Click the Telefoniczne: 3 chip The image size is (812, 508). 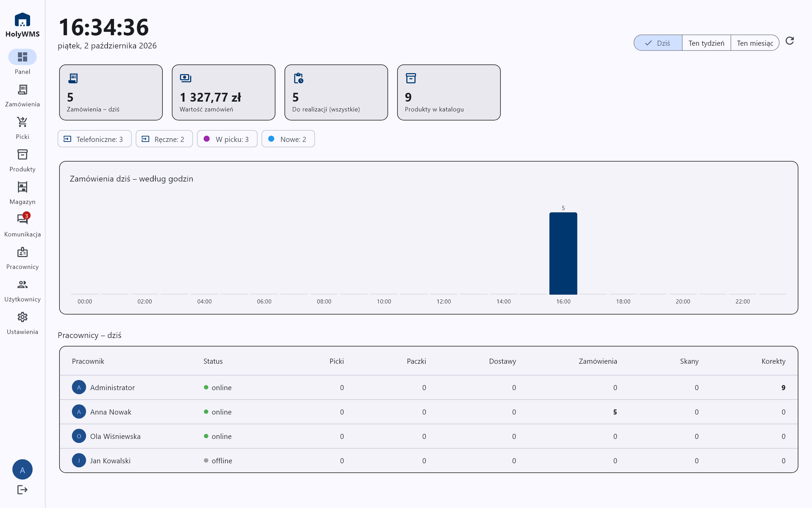click(x=95, y=139)
